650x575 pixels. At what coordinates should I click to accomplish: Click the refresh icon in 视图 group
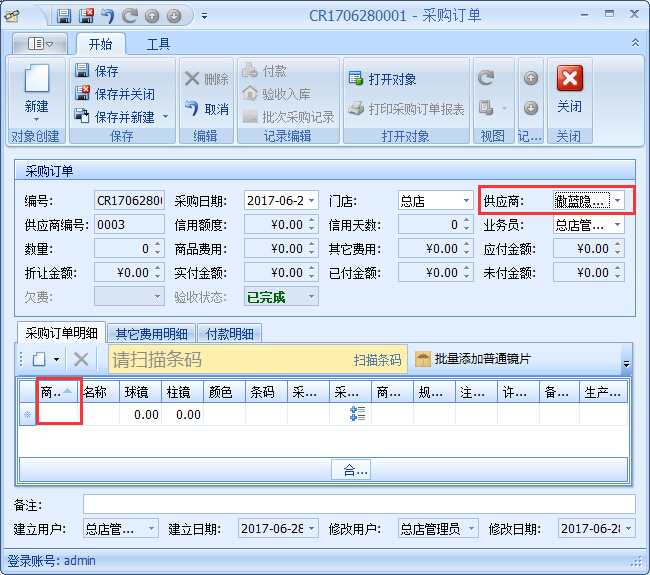(x=486, y=78)
